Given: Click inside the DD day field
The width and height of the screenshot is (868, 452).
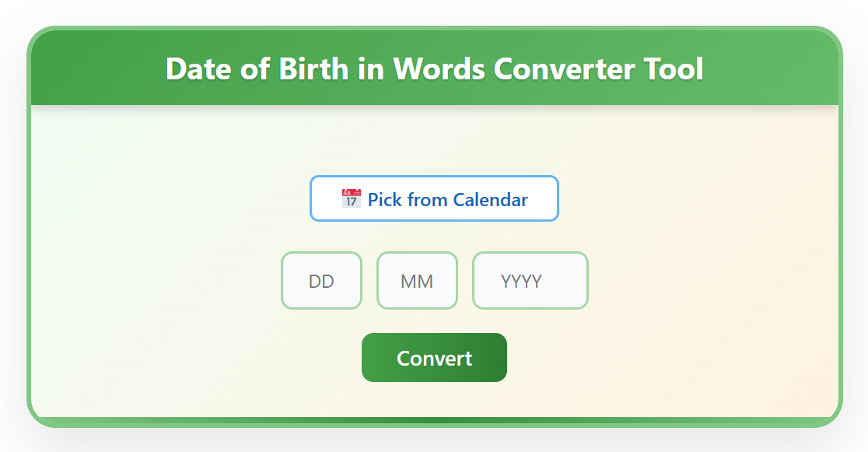Looking at the screenshot, I should pyautogui.click(x=321, y=280).
